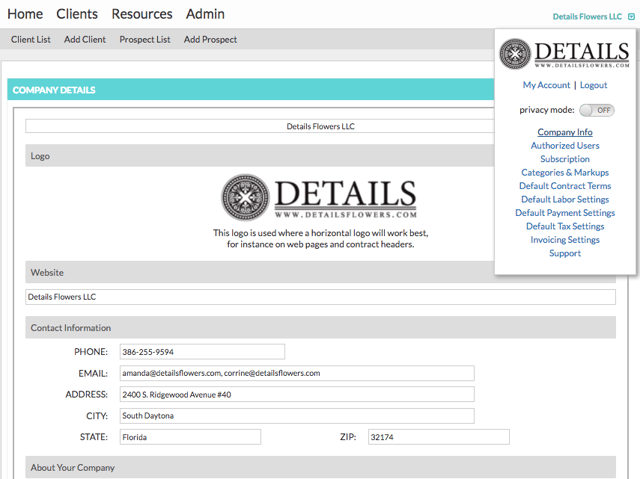The width and height of the screenshot is (640, 479).
Task: Open the Resources menu
Action: 142,14
